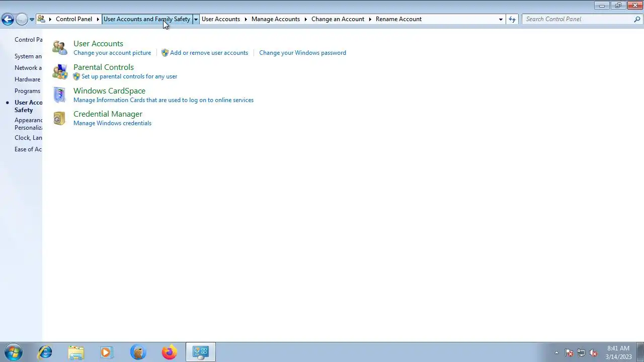The height and width of the screenshot is (362, 644).
Task: Expand the arrow after Change an Account breadcrumb
Action: pos(370,19)
